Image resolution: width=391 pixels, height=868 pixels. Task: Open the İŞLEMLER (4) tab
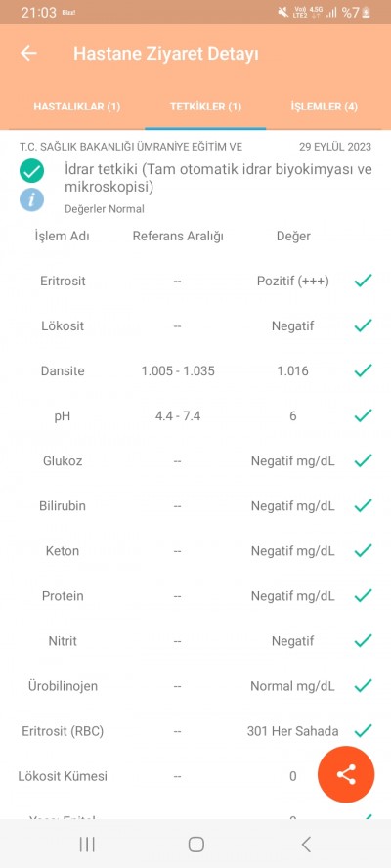[324, 107]
